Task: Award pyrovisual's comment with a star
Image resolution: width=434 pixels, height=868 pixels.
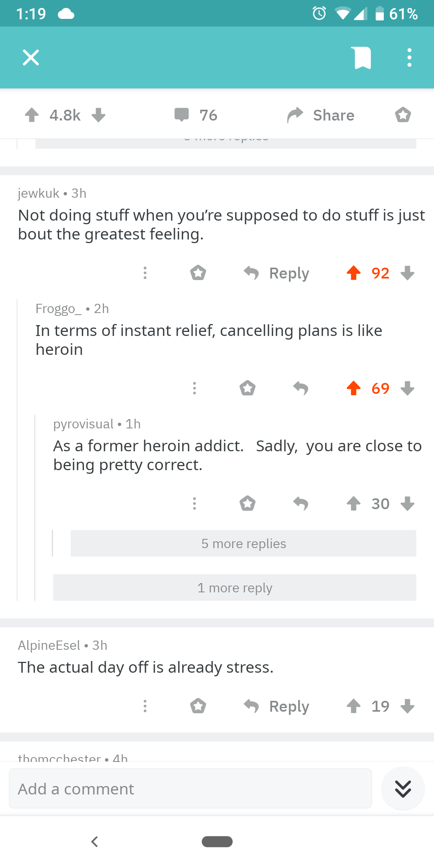Action: point(248,503)
